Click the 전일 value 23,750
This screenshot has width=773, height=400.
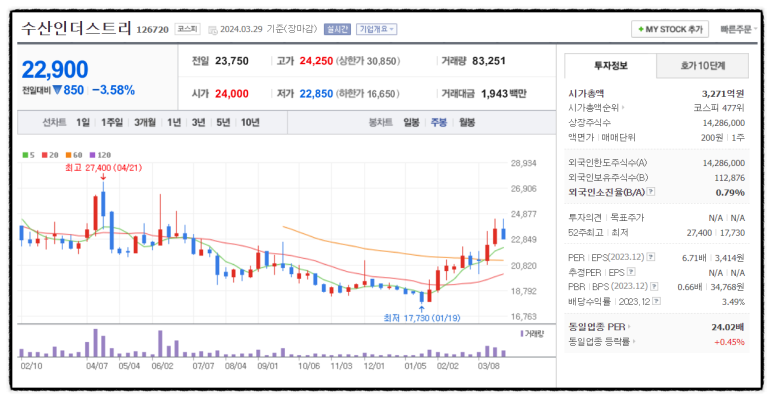tap(232, 62)
